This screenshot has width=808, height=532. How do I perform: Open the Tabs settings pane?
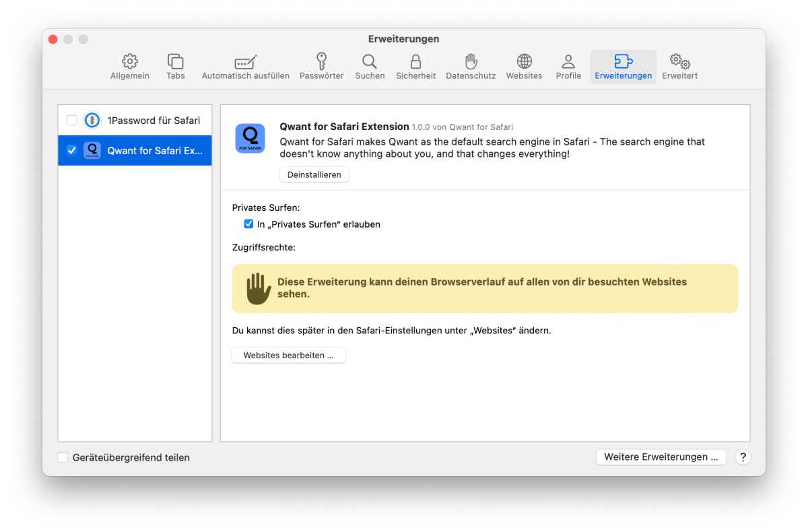[175, 67]
